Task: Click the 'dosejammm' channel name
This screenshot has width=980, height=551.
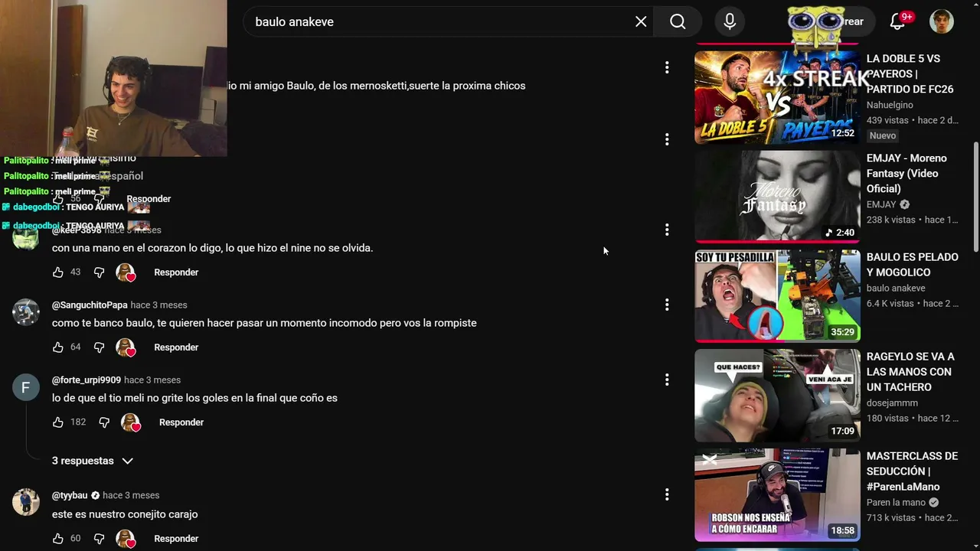Action: pos(892,403)
